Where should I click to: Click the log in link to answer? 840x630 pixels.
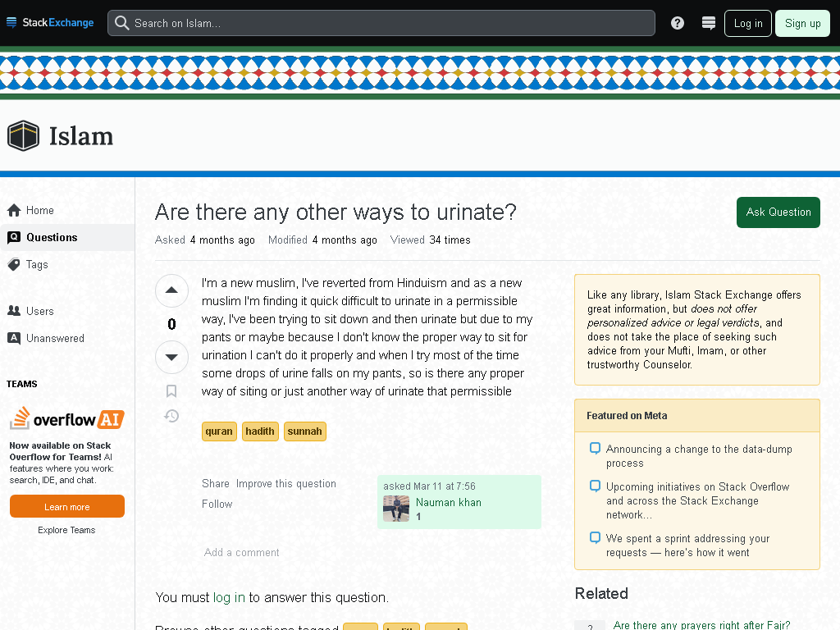tap(229, 597)
